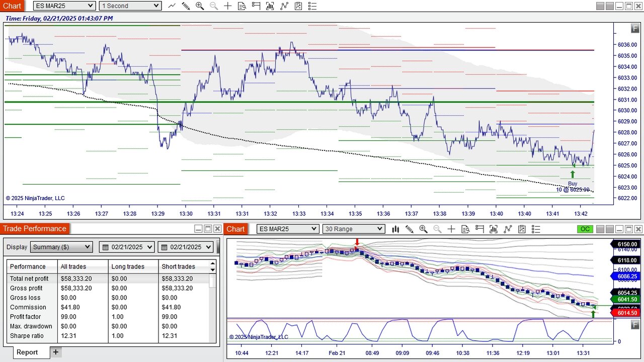Click the Trade Performance toolbar overflow scrollbar
The width and height of the screenshot is (644, 362).
(218, 247)
